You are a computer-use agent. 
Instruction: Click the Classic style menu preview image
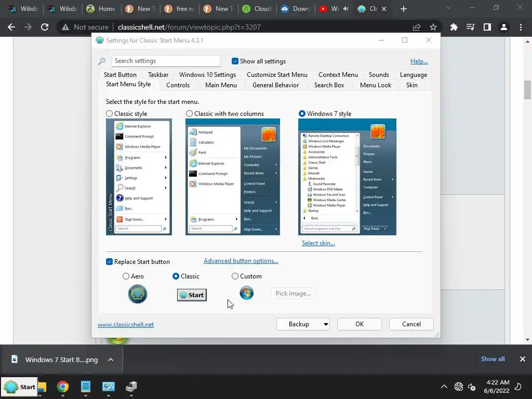coord(139,177)
